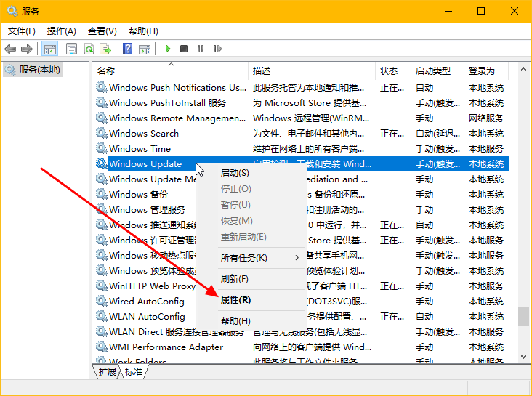This screenshot has height=396, width=532.
Task: Open the 帮助(H) menu in menu bar
Action: (x=143, y=31)
